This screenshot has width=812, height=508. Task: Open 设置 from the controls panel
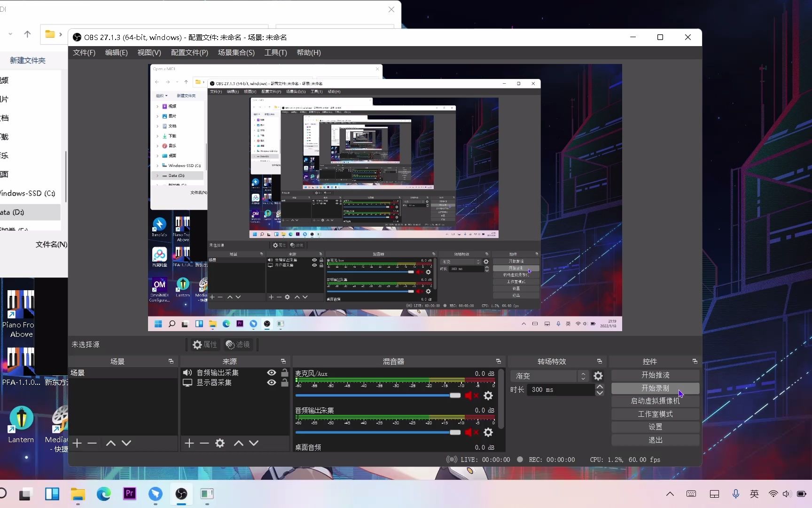656,427
